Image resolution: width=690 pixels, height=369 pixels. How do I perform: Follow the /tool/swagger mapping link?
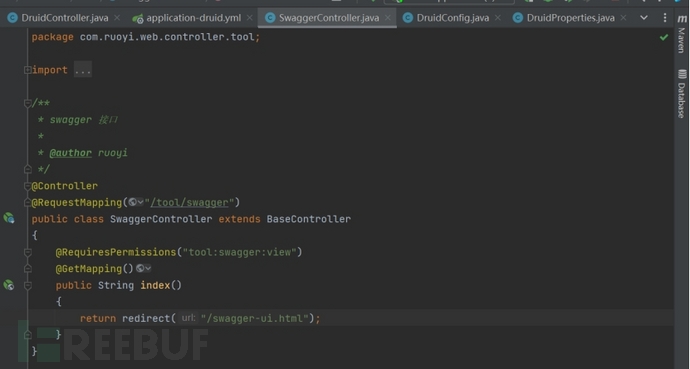[189, 203]
